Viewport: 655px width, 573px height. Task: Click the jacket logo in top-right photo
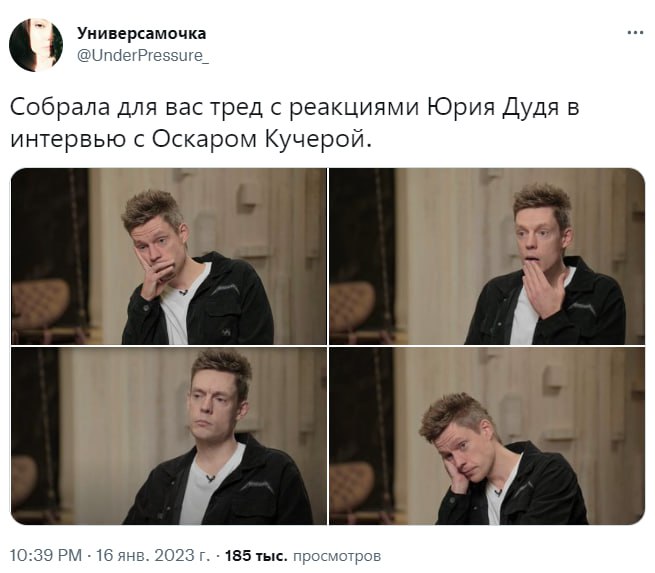point(582,308)
